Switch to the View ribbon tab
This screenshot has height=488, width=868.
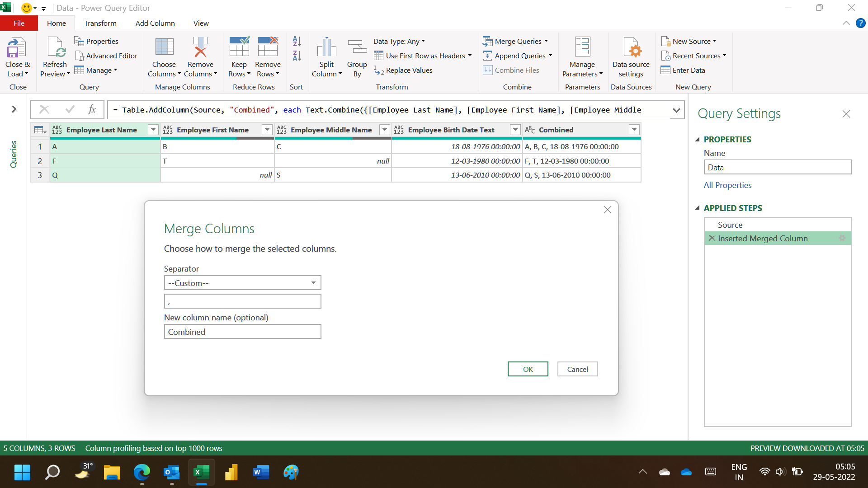[x=201, y=23]
